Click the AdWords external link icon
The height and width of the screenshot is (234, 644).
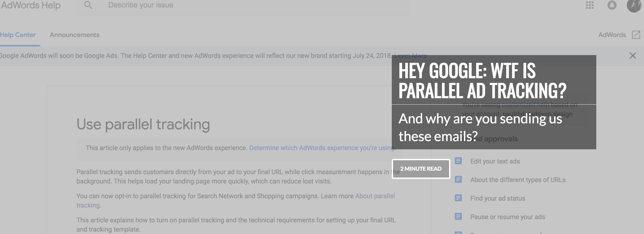click(636, 35)
